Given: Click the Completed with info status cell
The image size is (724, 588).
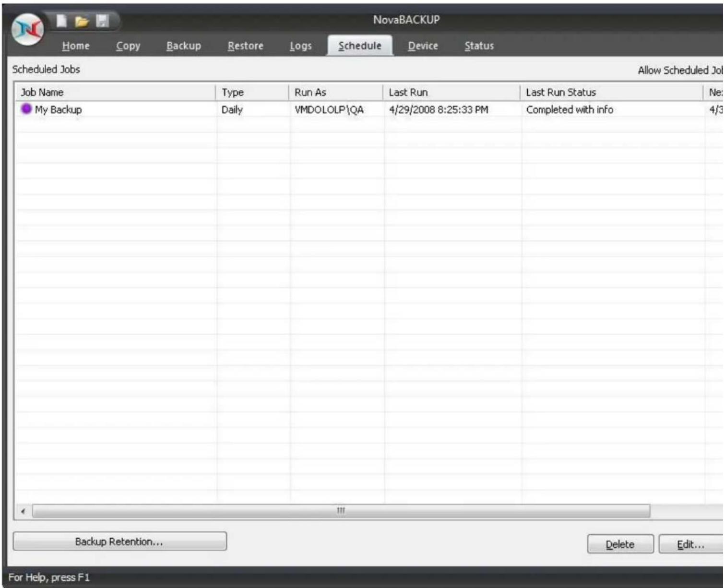Looking at the screenshot, I should 570,109.
